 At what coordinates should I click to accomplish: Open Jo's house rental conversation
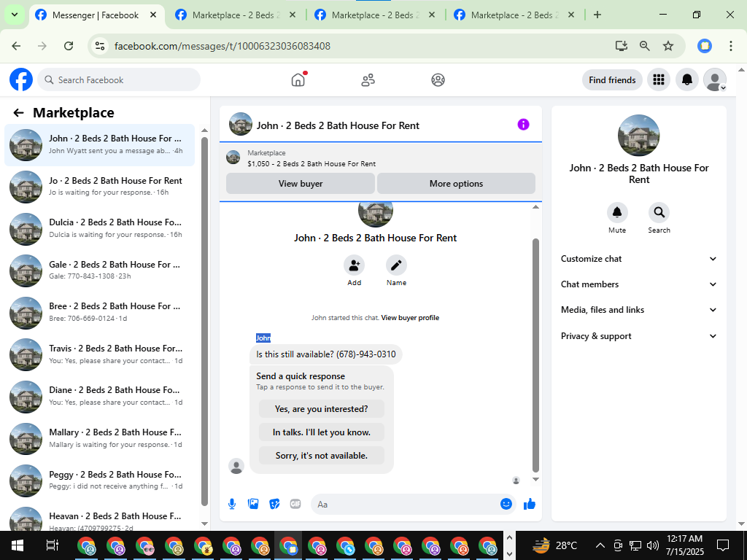pyautogui.click(x=99, y=187)
